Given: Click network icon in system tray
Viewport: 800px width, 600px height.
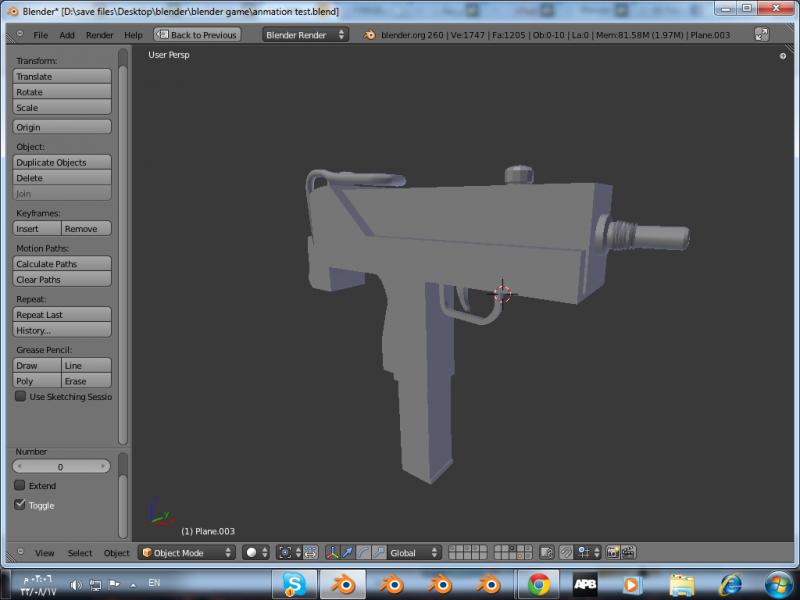Looking at the screenshot, I should 95,585.
